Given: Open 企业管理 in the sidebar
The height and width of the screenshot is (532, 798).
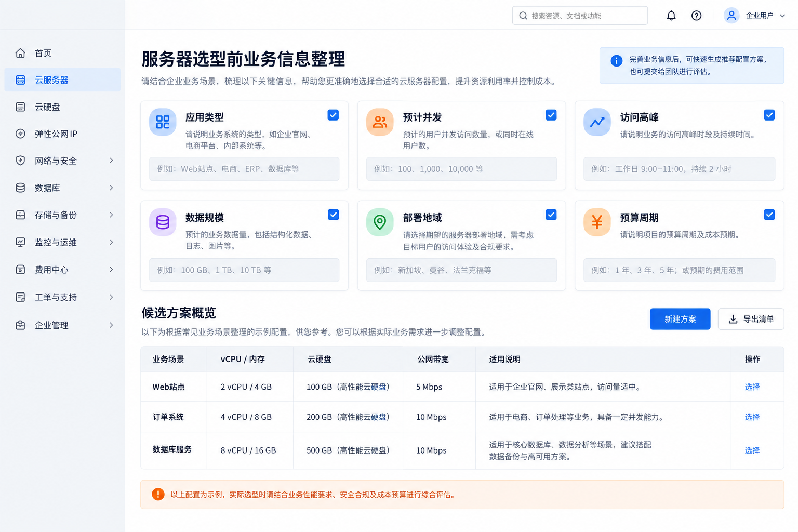Looking at the screenshot, I should (x=62, y=325).
